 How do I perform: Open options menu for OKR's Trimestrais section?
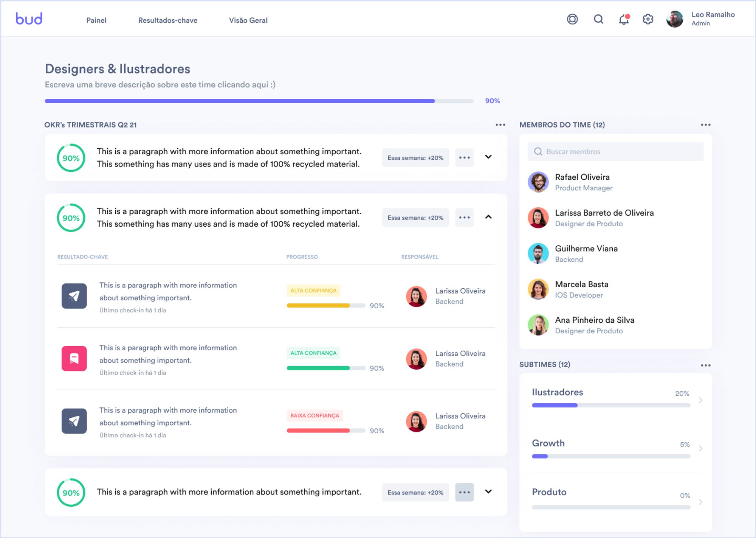500,125
